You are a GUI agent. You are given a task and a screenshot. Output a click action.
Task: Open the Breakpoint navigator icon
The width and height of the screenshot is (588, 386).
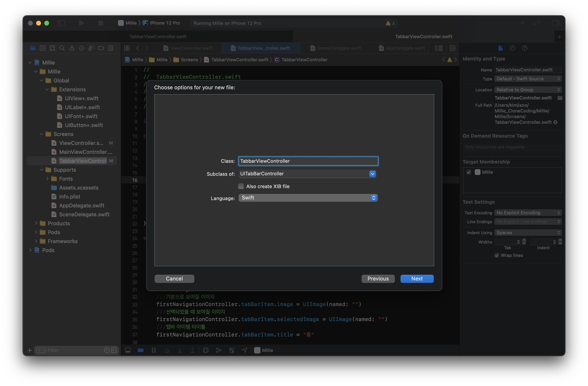[101, 48]
